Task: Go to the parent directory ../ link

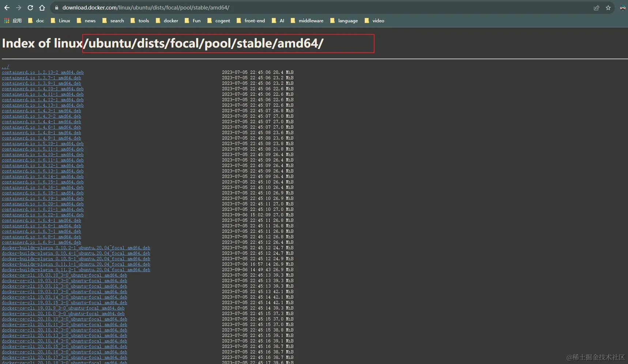Action: pos(5,67)
